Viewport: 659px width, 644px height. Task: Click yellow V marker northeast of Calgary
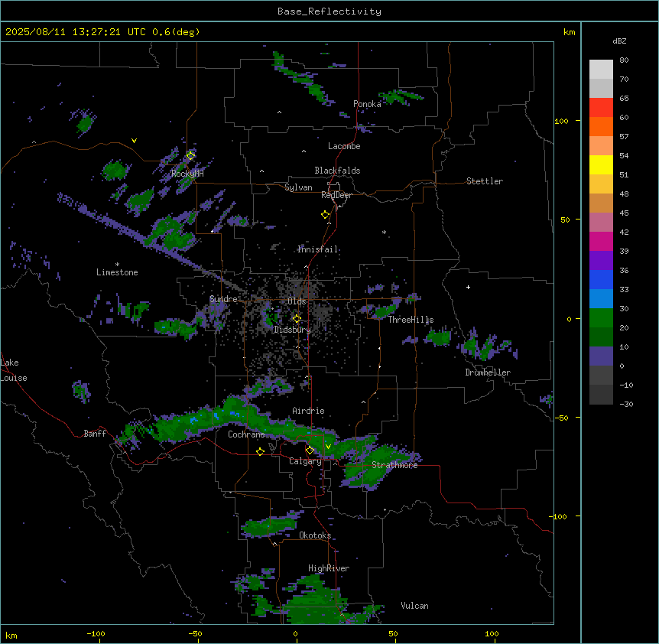coord(328,447)
